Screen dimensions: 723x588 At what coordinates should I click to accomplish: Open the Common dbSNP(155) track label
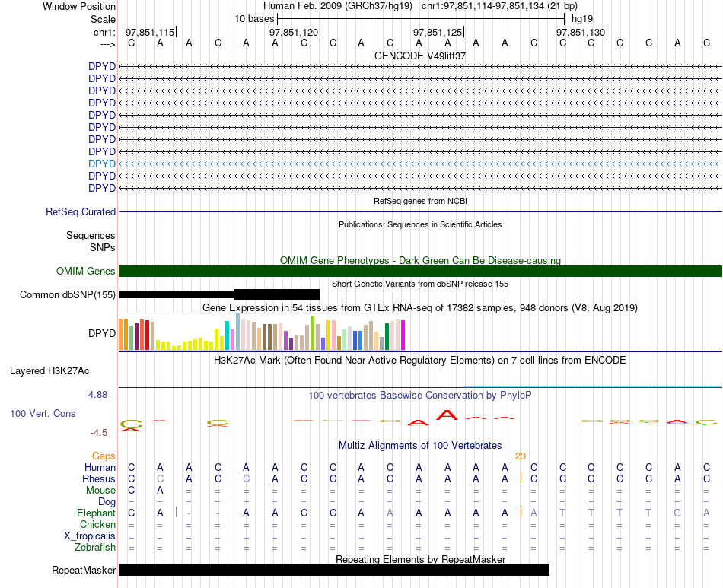point(68,295)
